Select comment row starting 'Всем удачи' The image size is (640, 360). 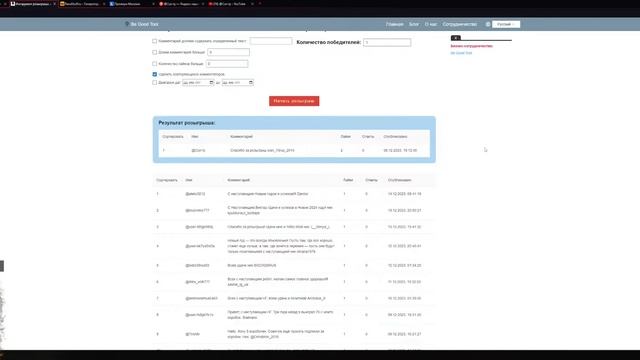click(294, 265)
